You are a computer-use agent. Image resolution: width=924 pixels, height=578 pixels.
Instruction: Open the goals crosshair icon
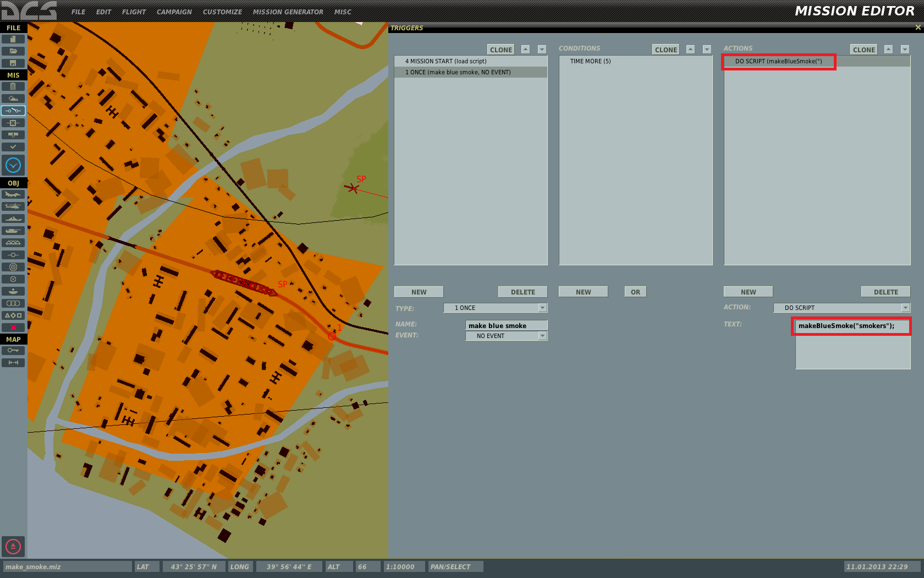(x=13, y=123)
